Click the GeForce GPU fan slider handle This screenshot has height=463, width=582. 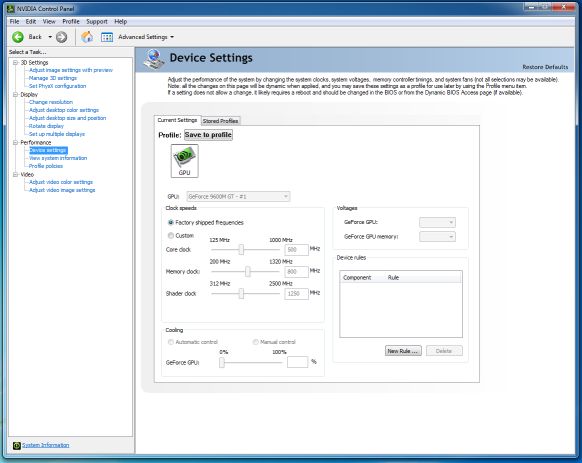click(222, 362)
